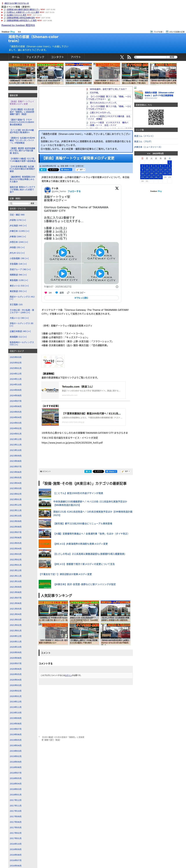Image resolution: width=186 pixels, height=868 pixels.
Task: Click the livedoor Blog logo at the top
Action: 8,32
